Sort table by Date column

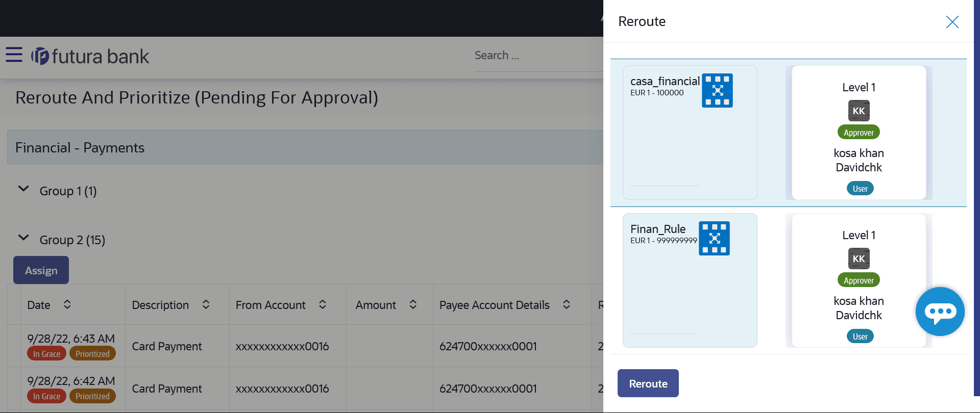point(67,304)
